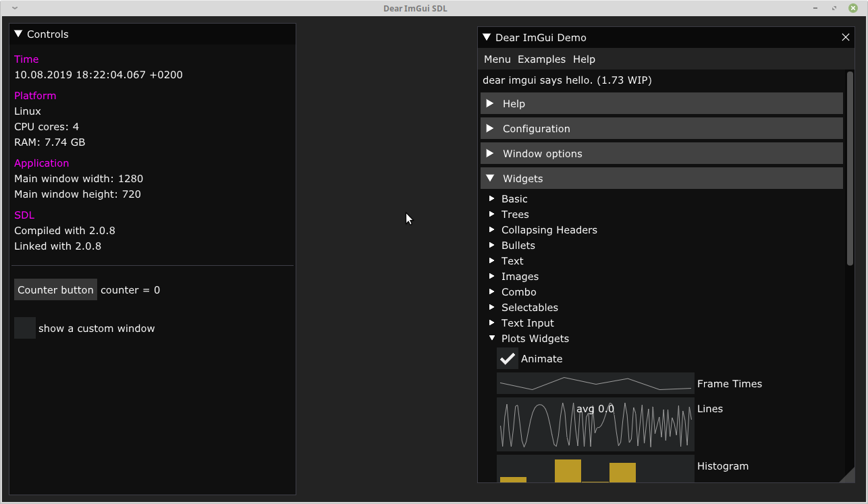Close the Dear ImGui Demo window
868x504 pixels.
pyautogui.click(x=845, y=37)
